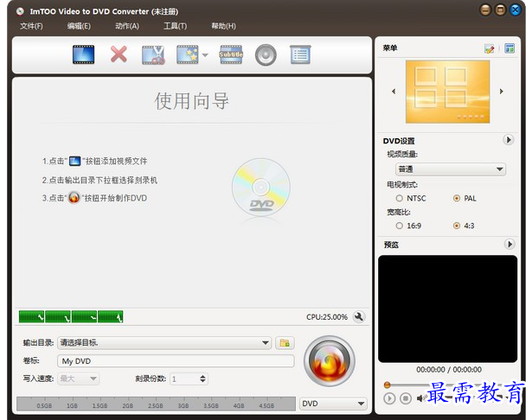Click the black preview video area

pos(447,309)
